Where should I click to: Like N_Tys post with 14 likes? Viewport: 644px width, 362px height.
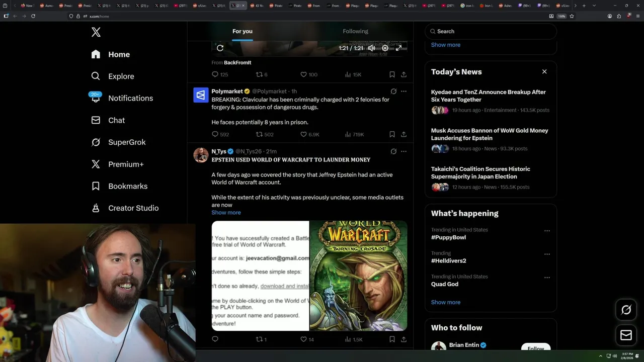(x=307, y=339)
